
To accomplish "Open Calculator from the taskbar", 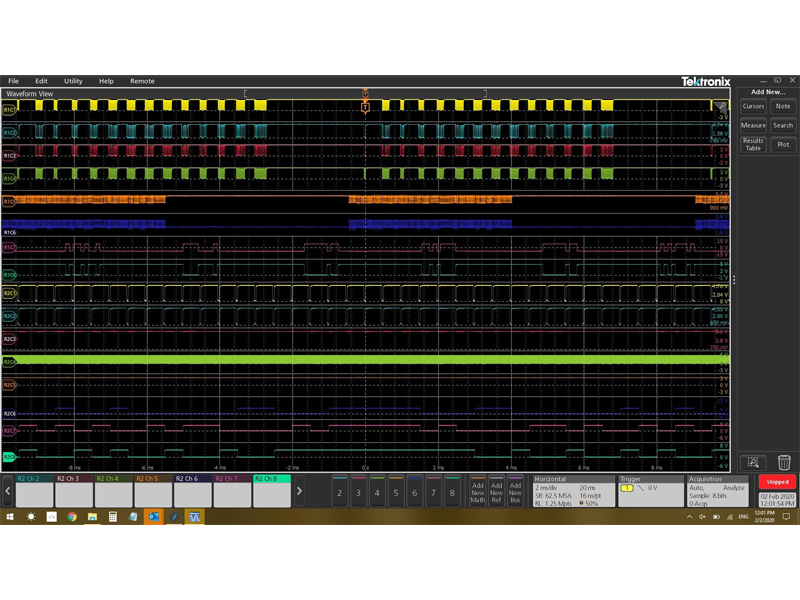I will (x=113, y=517).
